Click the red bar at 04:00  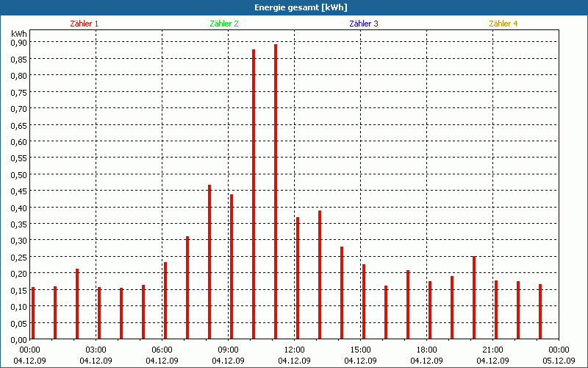click(x=121, y=314)
